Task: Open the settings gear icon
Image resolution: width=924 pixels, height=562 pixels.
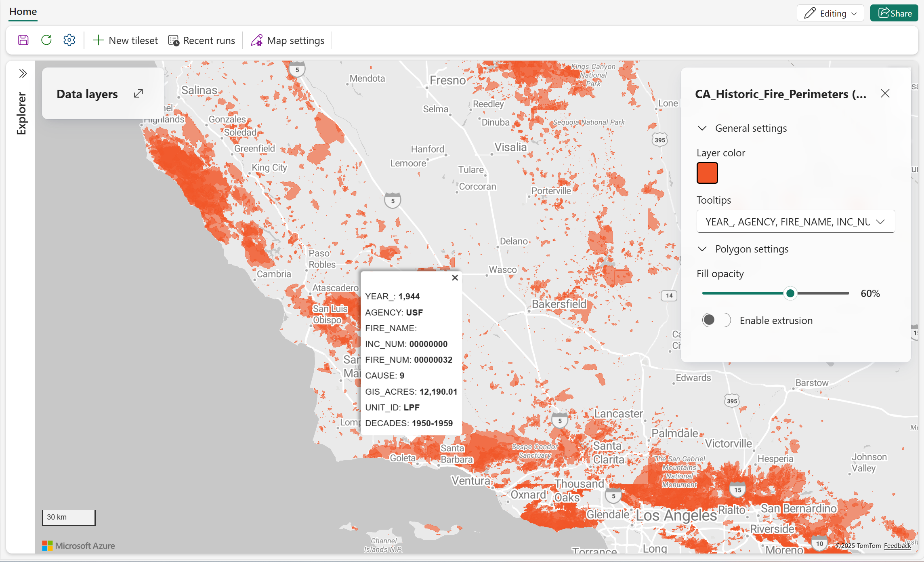Action: point(69,40)
